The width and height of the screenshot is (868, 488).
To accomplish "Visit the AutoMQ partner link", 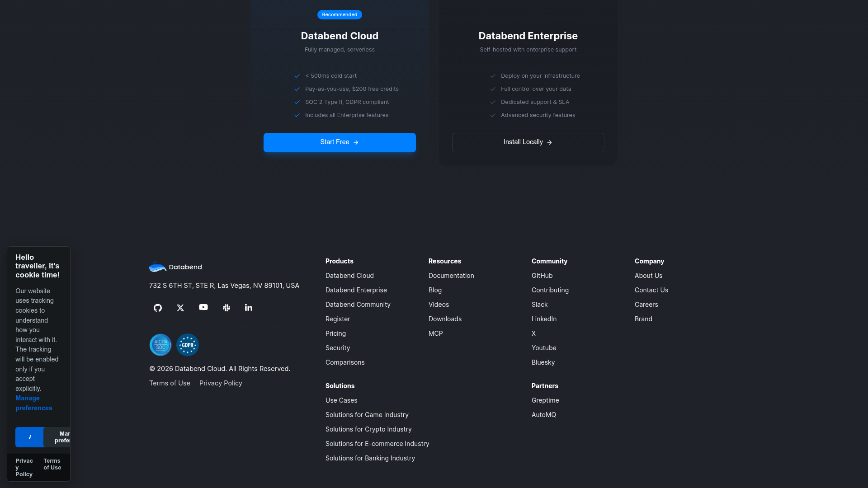I will pyautogui.click(x=544, y=415).
